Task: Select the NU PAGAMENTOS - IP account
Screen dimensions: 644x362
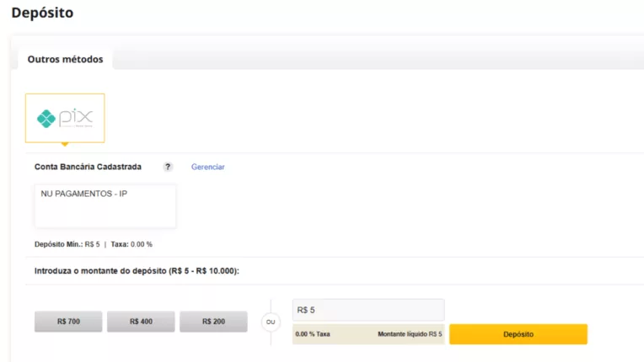Action: click(x=83, y=194)
